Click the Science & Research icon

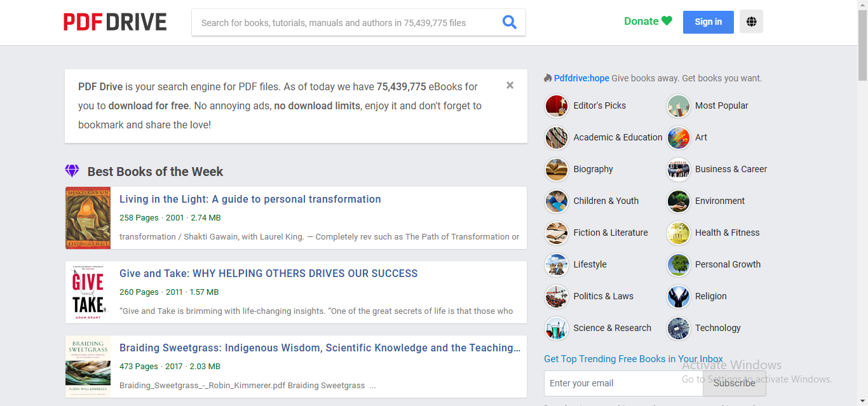pos(557,328)
